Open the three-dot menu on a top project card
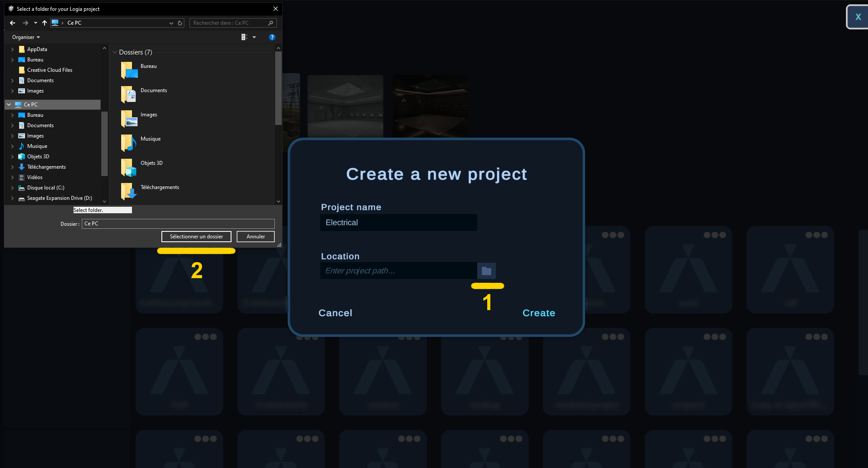868x468 pixels. point(613,234)
